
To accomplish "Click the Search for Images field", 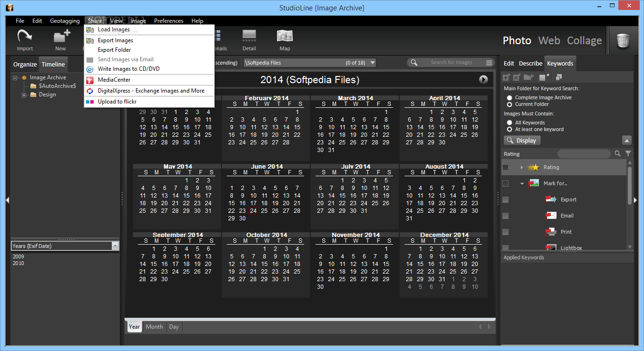I will tap(451, 62).
